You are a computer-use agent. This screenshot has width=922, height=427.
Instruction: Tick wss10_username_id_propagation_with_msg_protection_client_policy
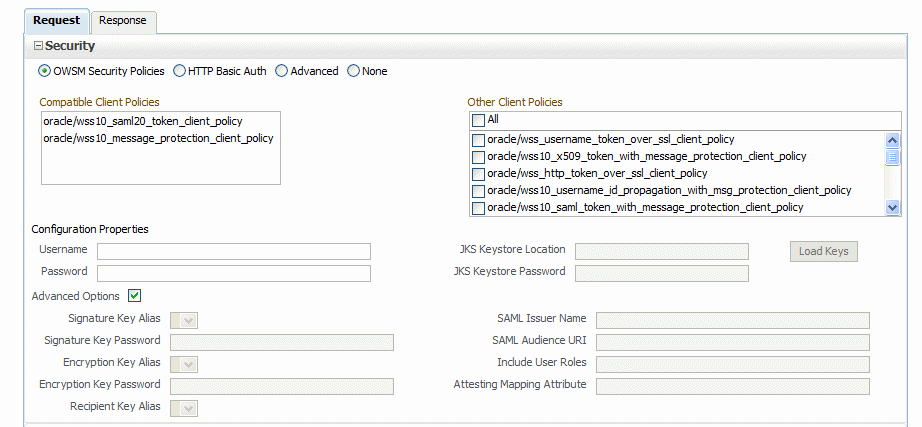click(479, 191)
